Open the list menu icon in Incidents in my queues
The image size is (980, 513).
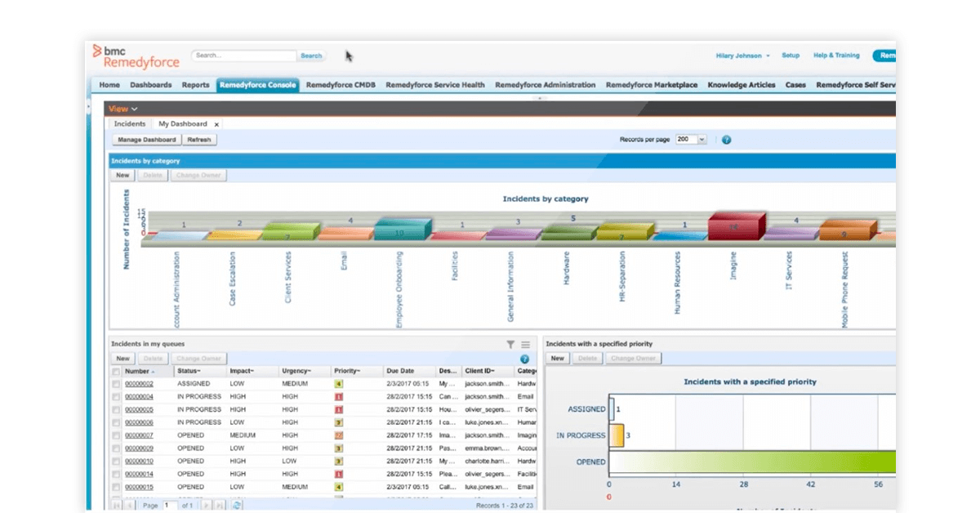point(526,345)
